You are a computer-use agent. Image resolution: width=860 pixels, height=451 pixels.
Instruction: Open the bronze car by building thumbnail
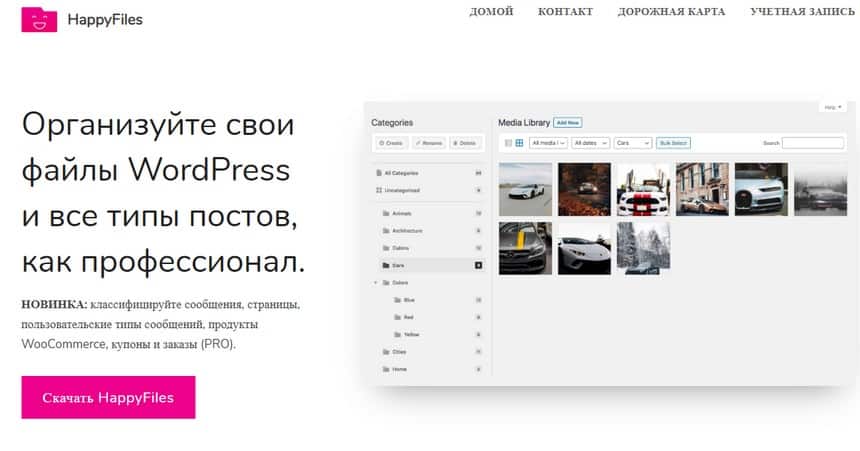703,189
